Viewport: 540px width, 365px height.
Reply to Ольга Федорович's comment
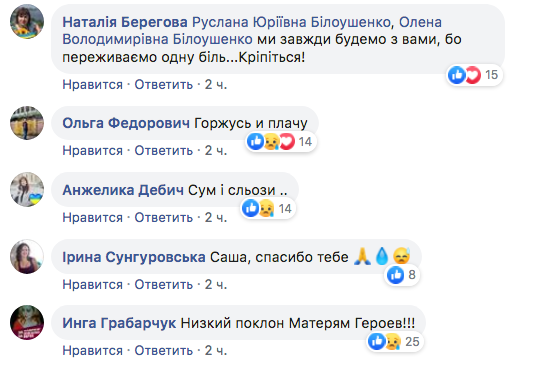point(164,150)
